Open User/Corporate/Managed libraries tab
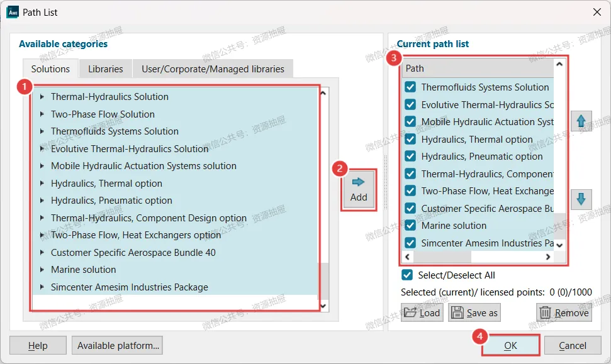 click(213, 69)
